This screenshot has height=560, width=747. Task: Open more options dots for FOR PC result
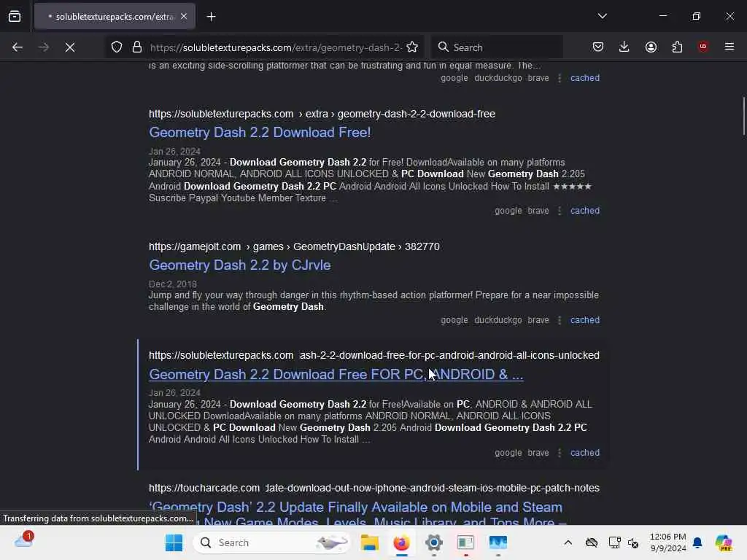pos(560,453)
